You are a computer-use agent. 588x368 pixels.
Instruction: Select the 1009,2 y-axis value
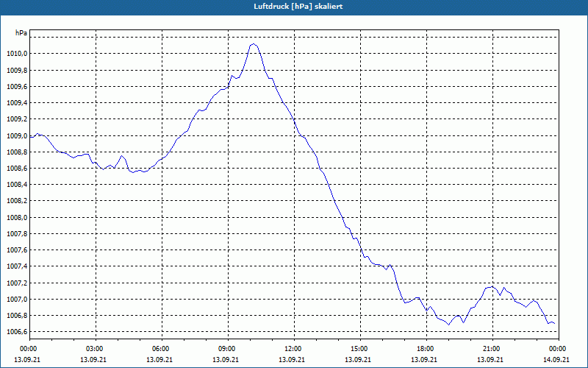point(17,119)
